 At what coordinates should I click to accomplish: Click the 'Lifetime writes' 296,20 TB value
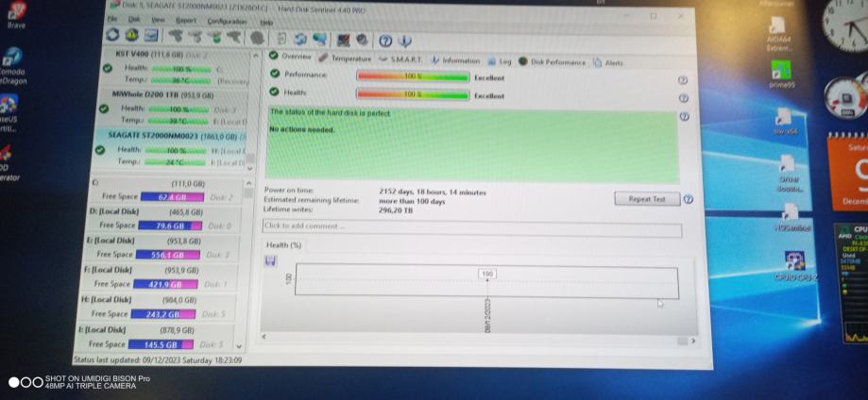pos(396,210)
